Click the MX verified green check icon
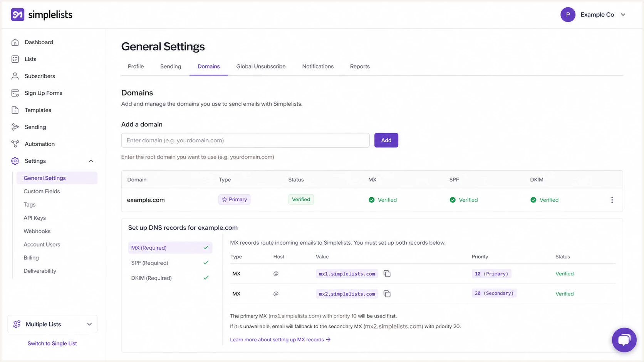Image resolution: width=644 pixels, height=362 pixels. [372, 200]
